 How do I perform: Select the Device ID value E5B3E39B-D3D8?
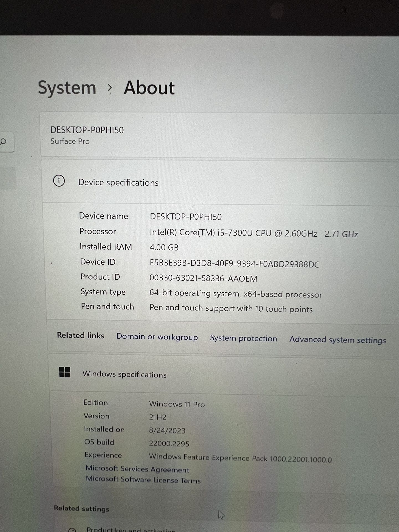234,264
